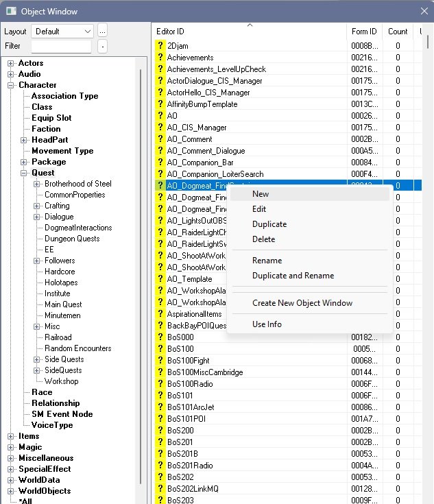
Task: Select Faction in the Character tree
Action: tap(46, 129)
